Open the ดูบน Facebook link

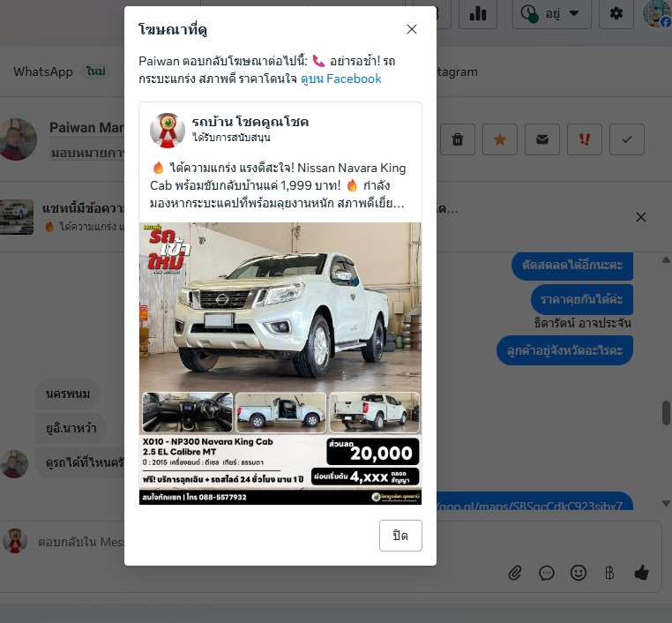340,79
